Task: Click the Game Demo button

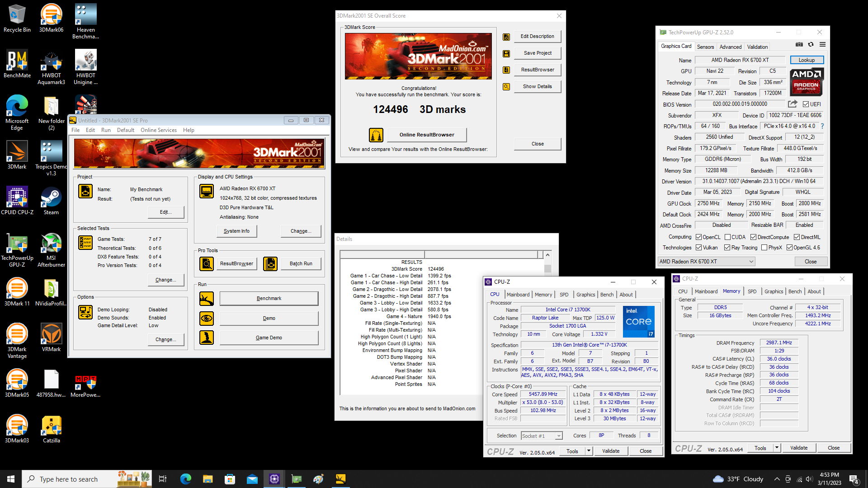Action: click(269, 338)
